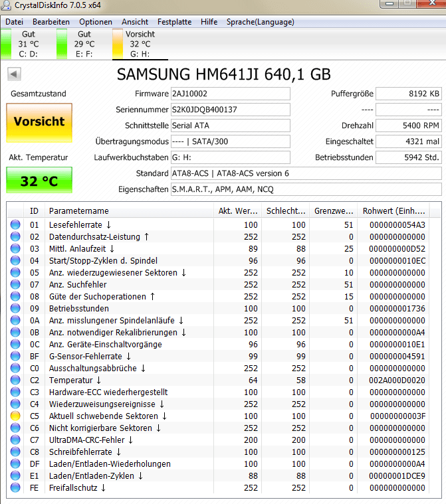Viewport: 446px width, 504px height.
Task: Click the Betriebsstunden 5942 Std. field
Action: (409, 157)
